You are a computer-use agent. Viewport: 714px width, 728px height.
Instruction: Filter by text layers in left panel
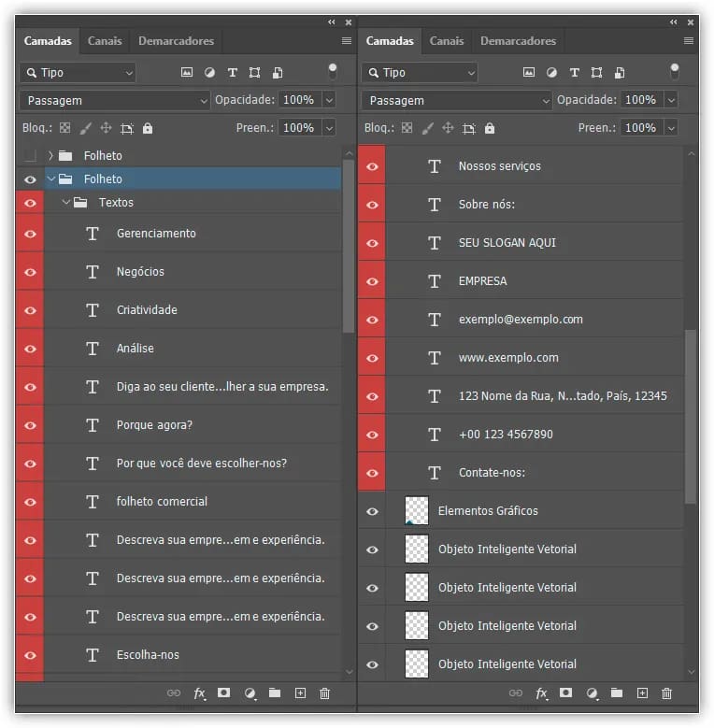click(232, 73)
